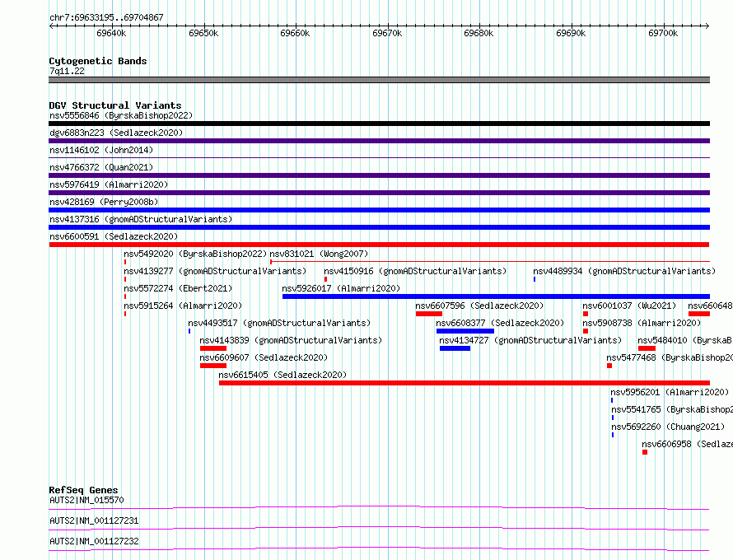The image size is (733, 560).
Task: Click the DGV Structural Variants track title
Action: click(115, 105)
